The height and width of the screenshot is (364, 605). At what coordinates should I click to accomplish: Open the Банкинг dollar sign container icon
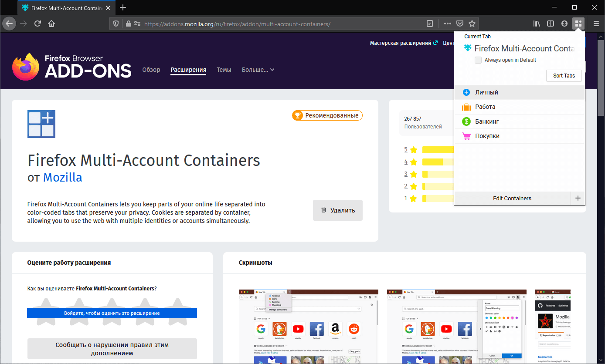click(466, 121)
